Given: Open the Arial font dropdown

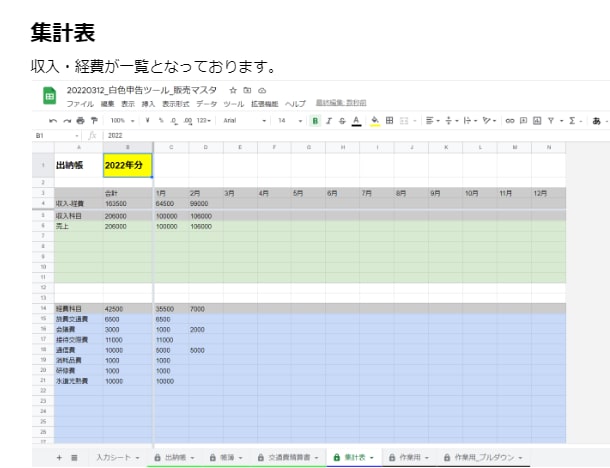Looking at the screenshot, I should 245,121.
